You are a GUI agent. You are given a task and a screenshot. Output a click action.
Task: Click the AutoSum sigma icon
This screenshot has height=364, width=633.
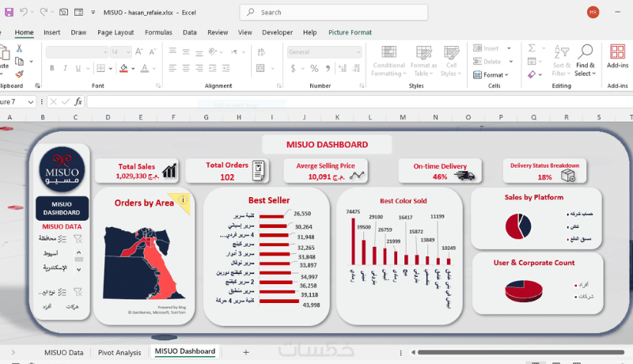[532, 48]
